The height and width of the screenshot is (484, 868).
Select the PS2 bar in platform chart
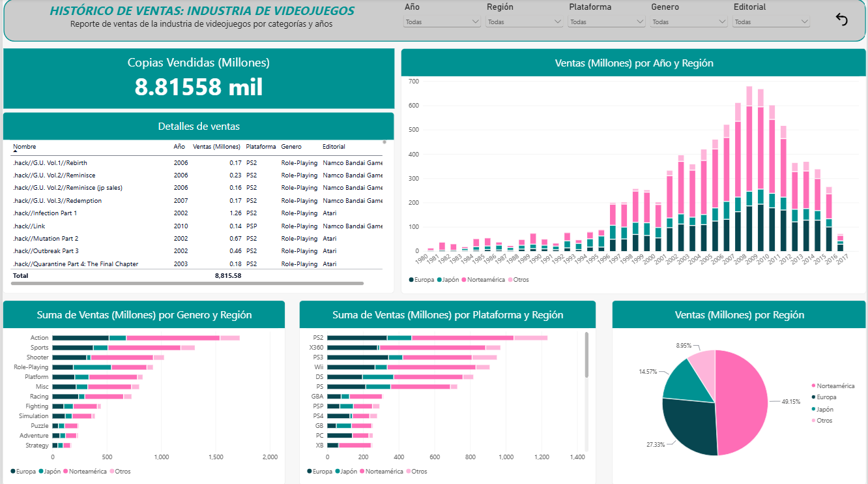(x=437, y=338)
